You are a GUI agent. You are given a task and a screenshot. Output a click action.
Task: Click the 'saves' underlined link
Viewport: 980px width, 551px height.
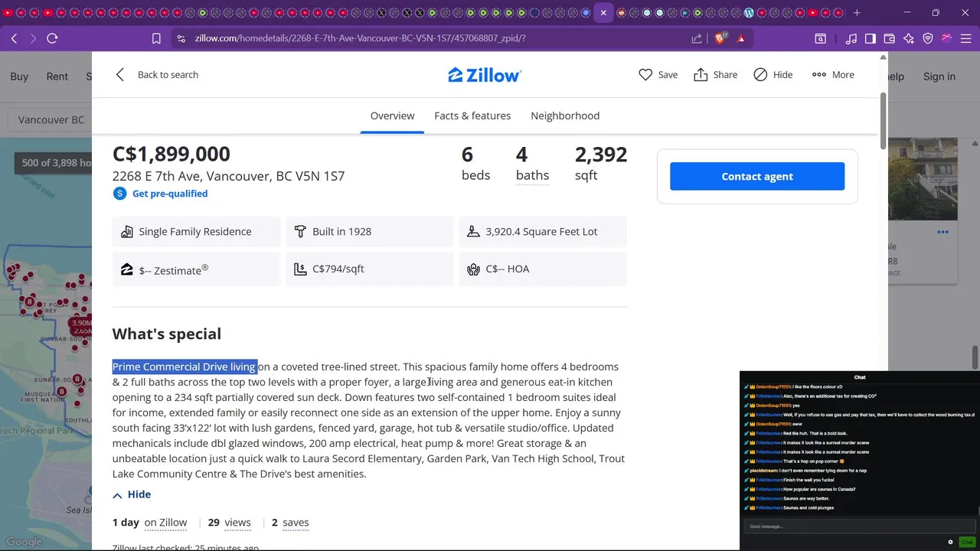[x=296, y=523]
